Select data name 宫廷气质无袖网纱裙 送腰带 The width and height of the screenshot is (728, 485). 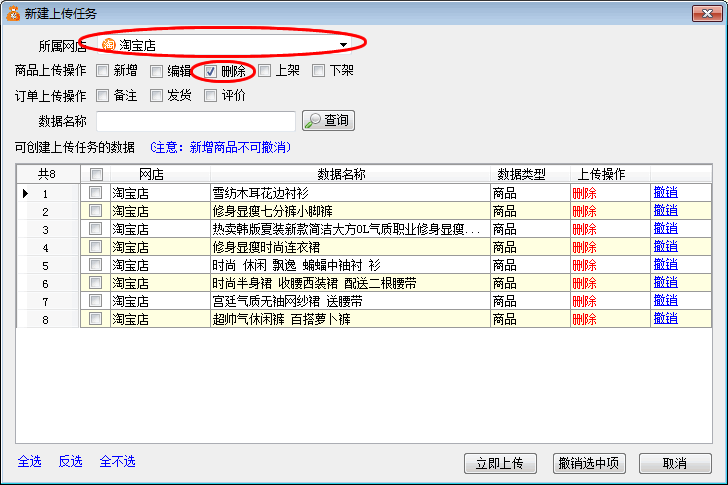pos(287,302)
